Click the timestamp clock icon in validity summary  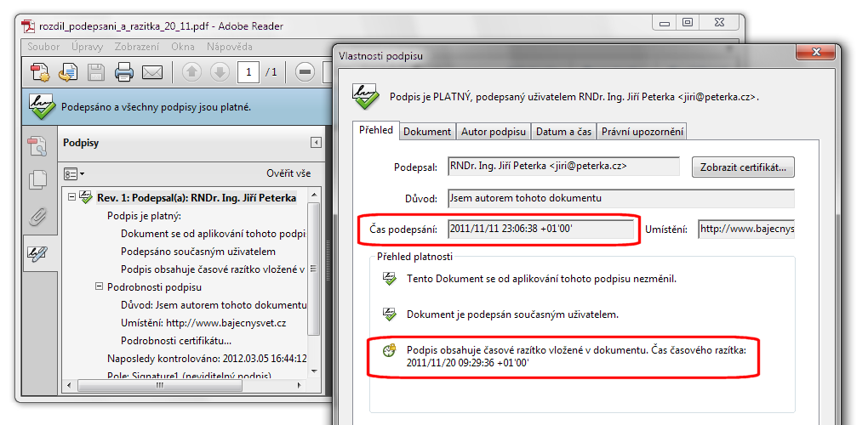390,350
